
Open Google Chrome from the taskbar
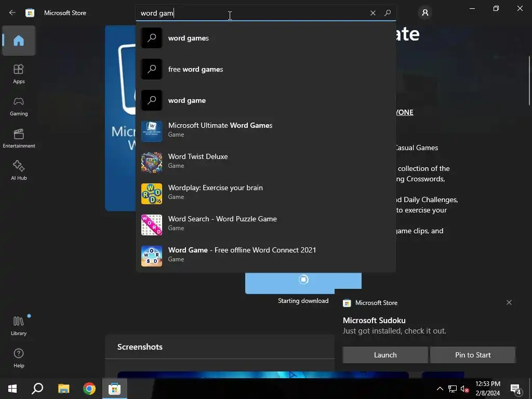[89, 389]
